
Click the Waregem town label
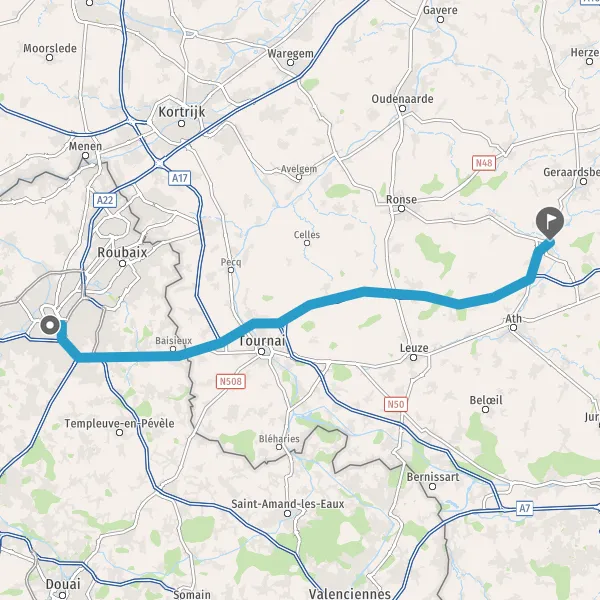pos(290,54)
